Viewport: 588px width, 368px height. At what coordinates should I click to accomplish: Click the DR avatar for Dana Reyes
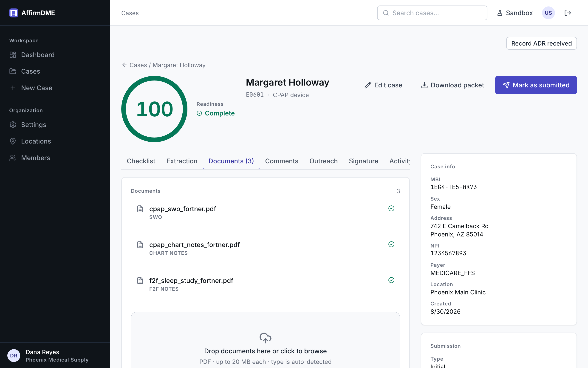(14, 356)
